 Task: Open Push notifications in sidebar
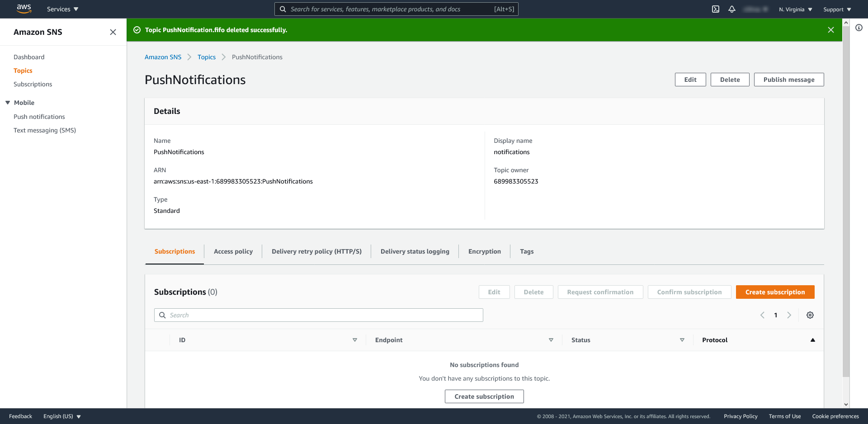point(39,117)
